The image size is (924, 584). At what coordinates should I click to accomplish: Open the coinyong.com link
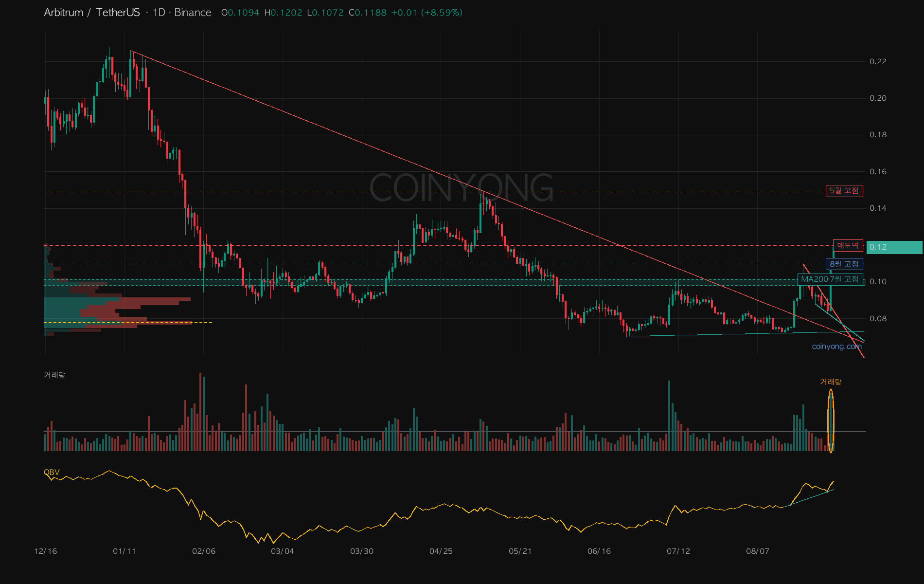pyautogui.click(x=836, y=347)
